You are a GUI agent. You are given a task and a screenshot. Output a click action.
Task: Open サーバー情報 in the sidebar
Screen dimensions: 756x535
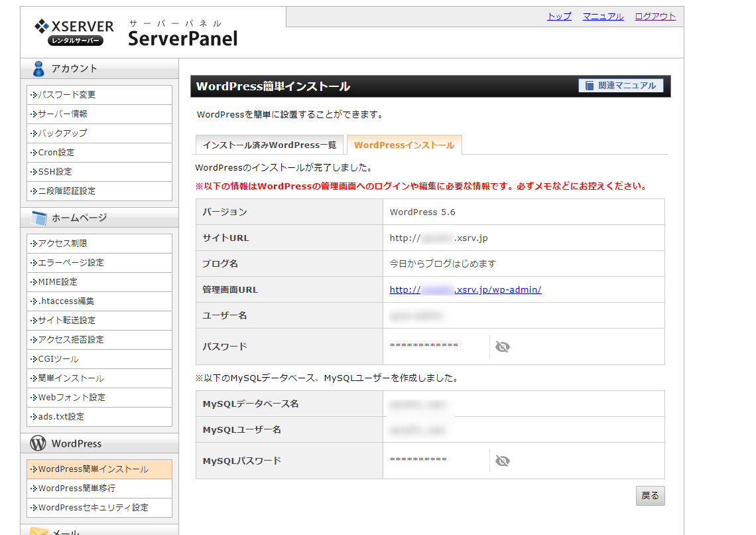click(x=99, y=114)
